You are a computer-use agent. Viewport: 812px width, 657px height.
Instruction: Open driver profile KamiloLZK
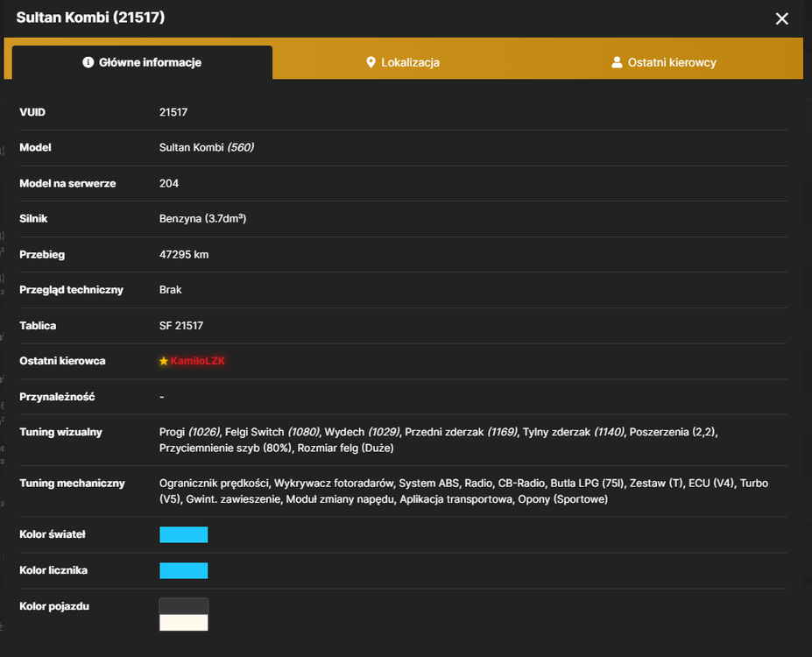198,361
